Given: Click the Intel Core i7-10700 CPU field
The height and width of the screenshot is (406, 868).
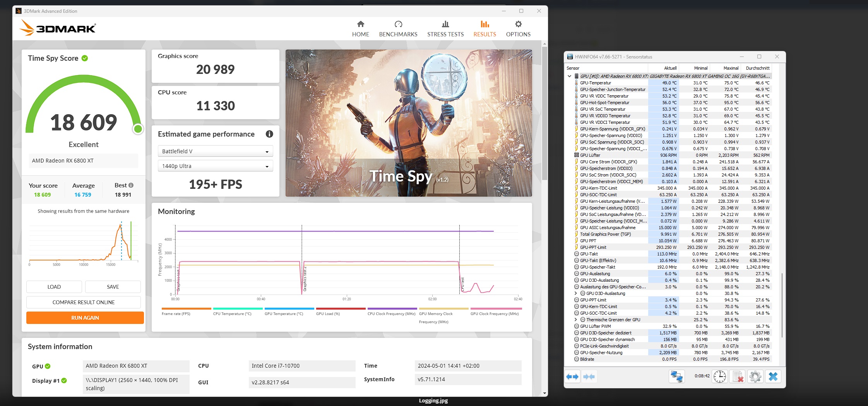Looking at the screenshot, I should pos(302,366).
